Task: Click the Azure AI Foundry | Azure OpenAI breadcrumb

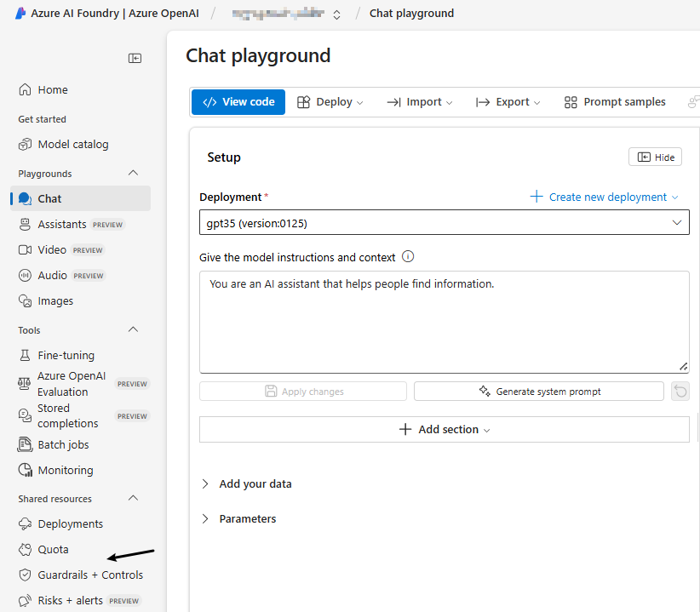Action: tap(115, 14)
